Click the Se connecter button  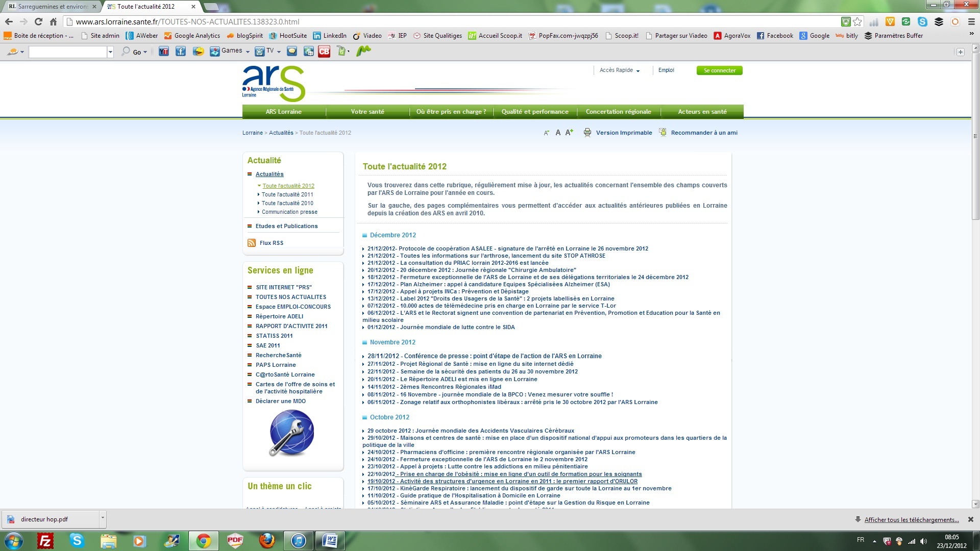(719, 70)
